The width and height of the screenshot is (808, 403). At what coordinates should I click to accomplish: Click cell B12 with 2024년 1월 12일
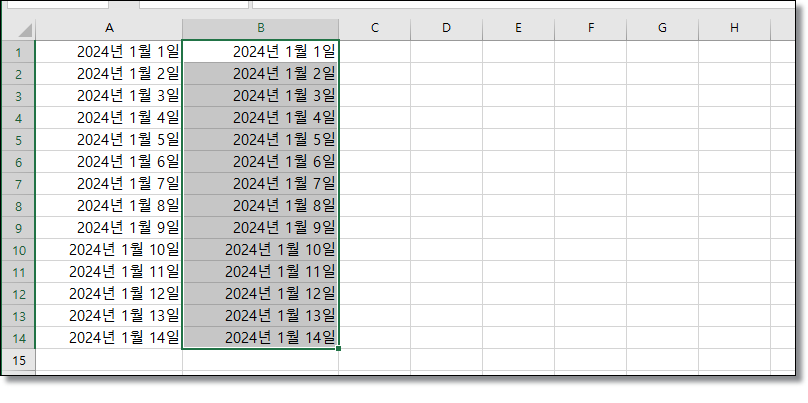pos(260,294)
